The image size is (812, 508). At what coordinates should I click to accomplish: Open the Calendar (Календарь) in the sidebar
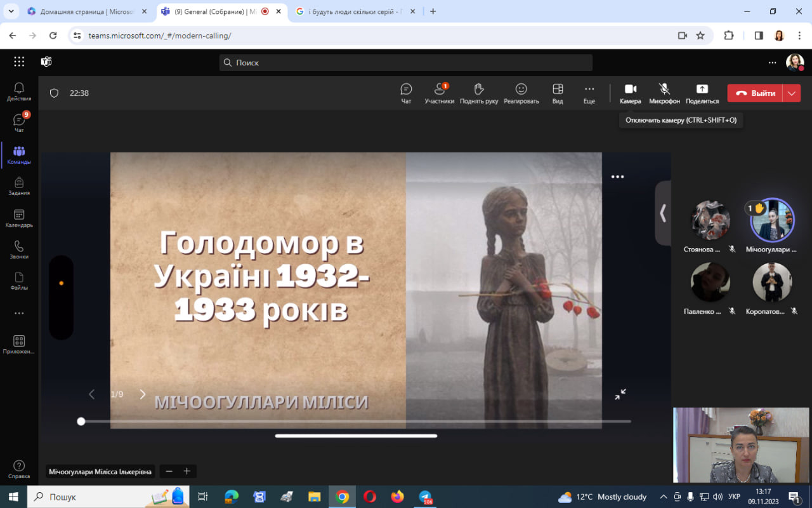pyautogui.click(x=19, y=218)
